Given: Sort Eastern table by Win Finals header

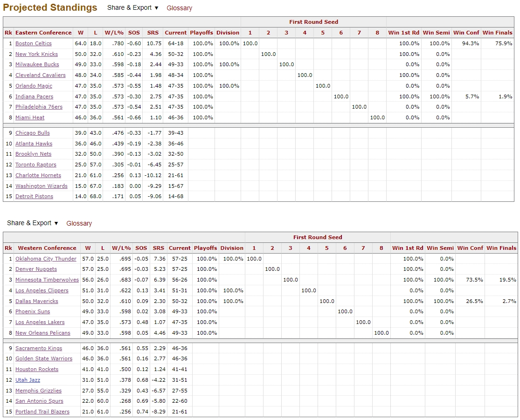Looking at the screenshot, I should pos(498,33).
